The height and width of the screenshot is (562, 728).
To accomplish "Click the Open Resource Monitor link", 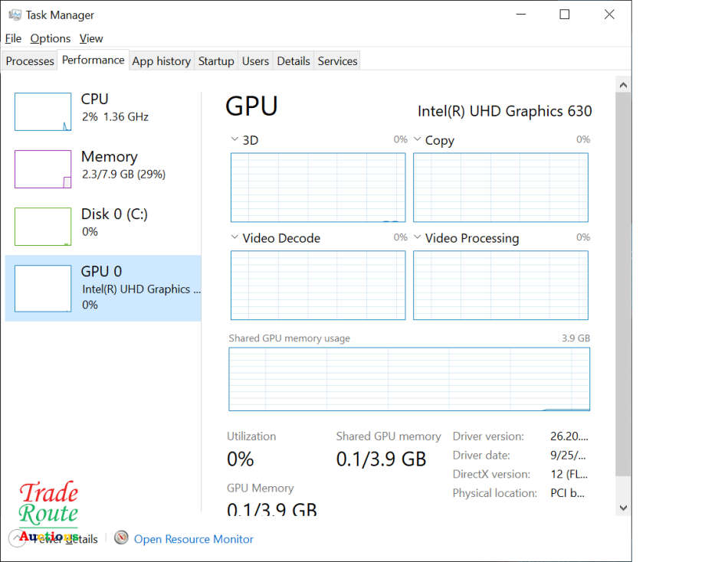I will coord(193,539).
